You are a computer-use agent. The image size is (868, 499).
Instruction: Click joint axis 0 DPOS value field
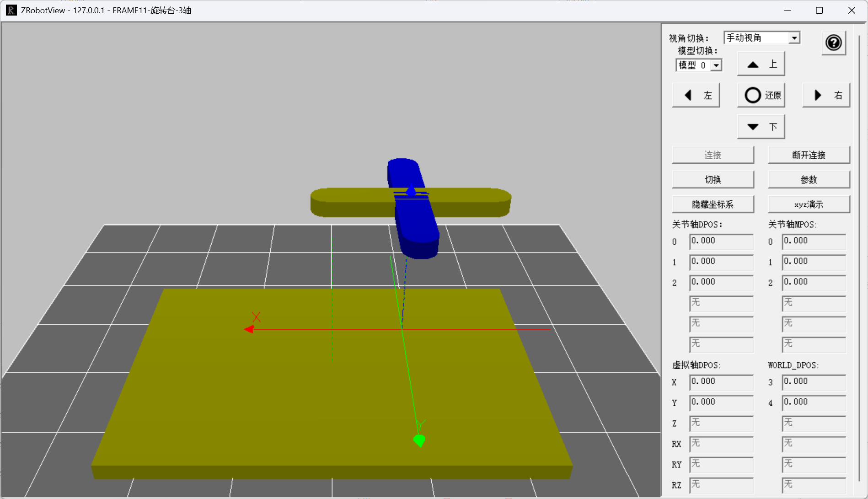click(x=721, y=241)
